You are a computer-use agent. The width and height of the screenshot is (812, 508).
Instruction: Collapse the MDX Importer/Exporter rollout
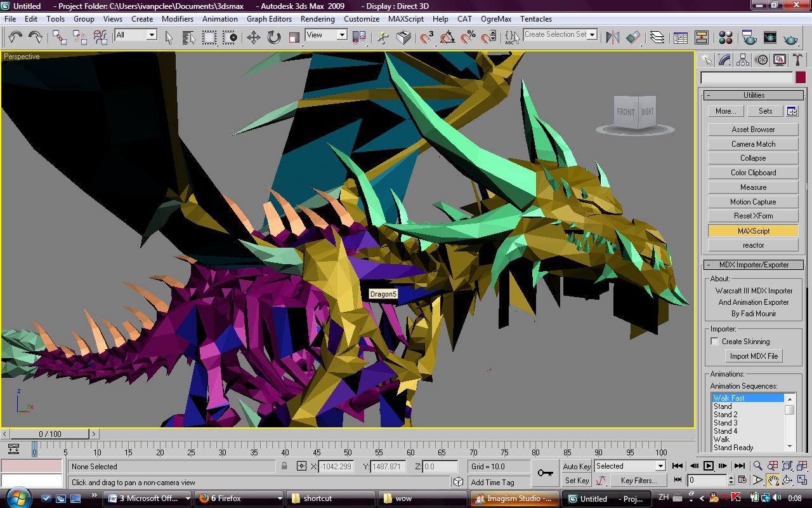753,265
